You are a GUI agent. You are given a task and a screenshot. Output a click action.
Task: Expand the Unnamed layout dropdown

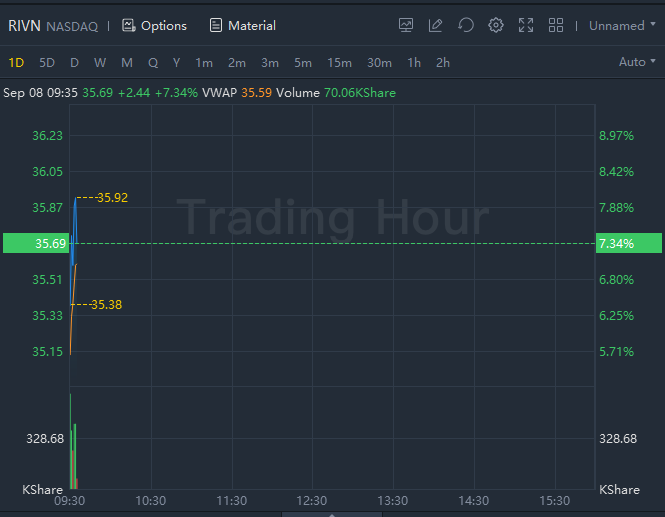coord(622,26)
